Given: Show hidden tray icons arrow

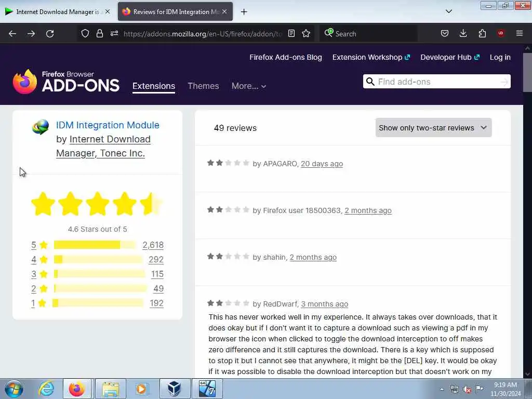Looking at the screenshot, I should click(442, 390).
